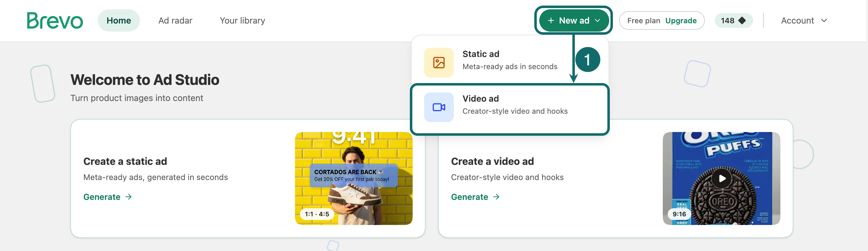Viewport: 868px width, 251px height.
Task: Click the New ad button
Action: point(574,20)
